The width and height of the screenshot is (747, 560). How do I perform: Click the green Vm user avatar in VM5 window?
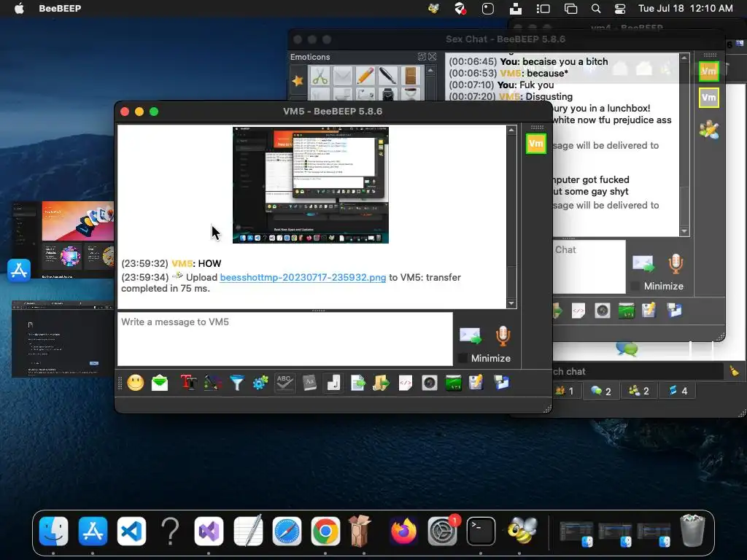(x=535, y=144)
